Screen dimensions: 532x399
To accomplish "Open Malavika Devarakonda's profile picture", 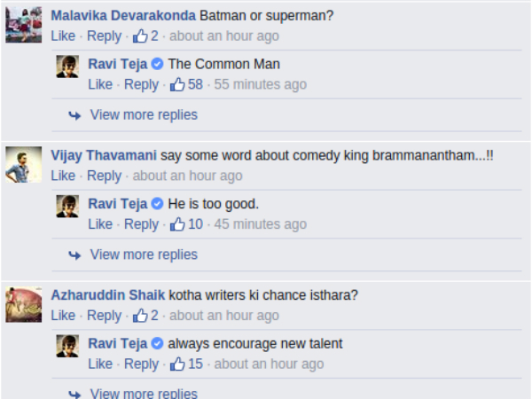I will 24,24.
